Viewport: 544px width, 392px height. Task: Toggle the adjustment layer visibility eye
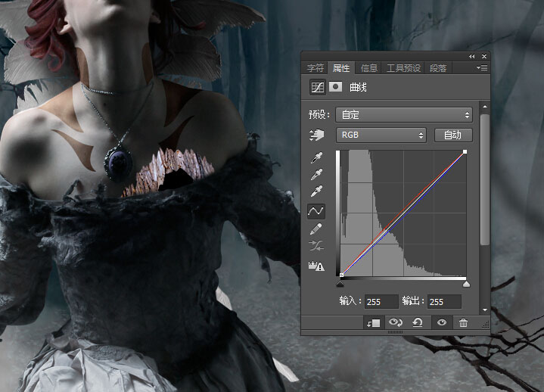point(442,322)
